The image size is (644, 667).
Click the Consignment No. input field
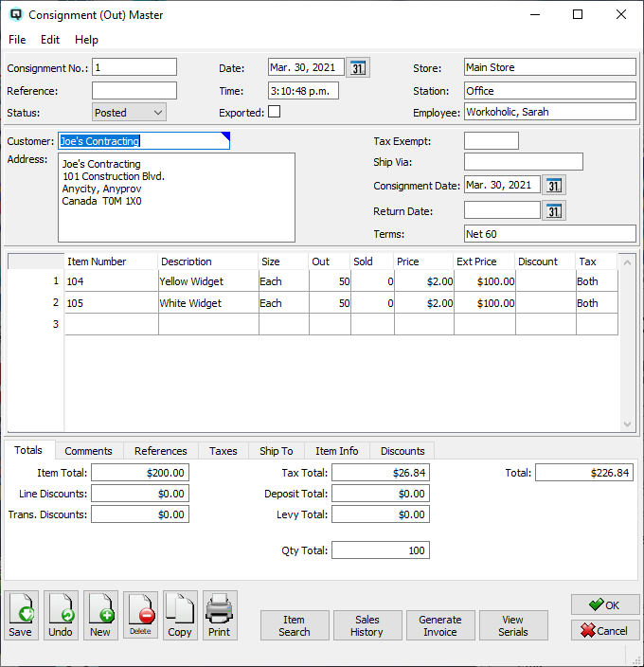[x=134, y=67]
